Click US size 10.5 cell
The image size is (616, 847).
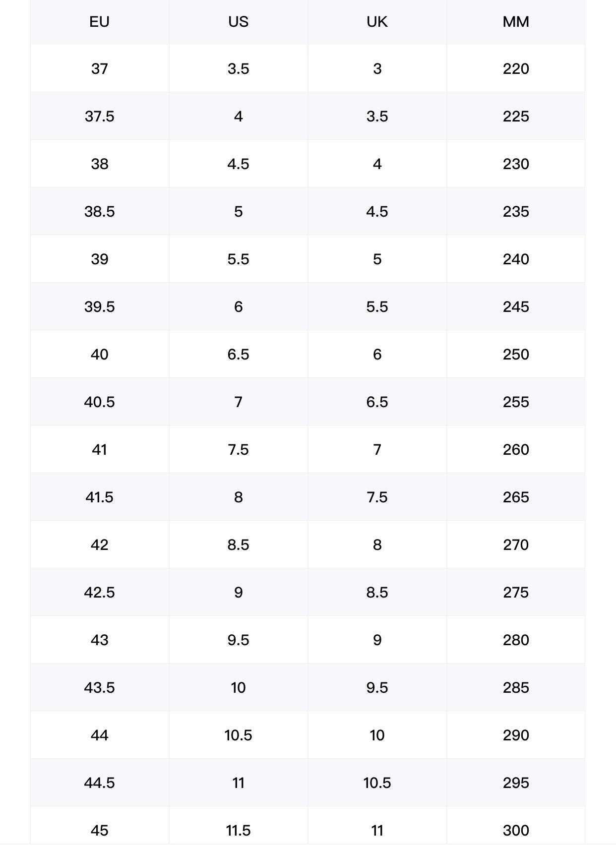[238, 735]
